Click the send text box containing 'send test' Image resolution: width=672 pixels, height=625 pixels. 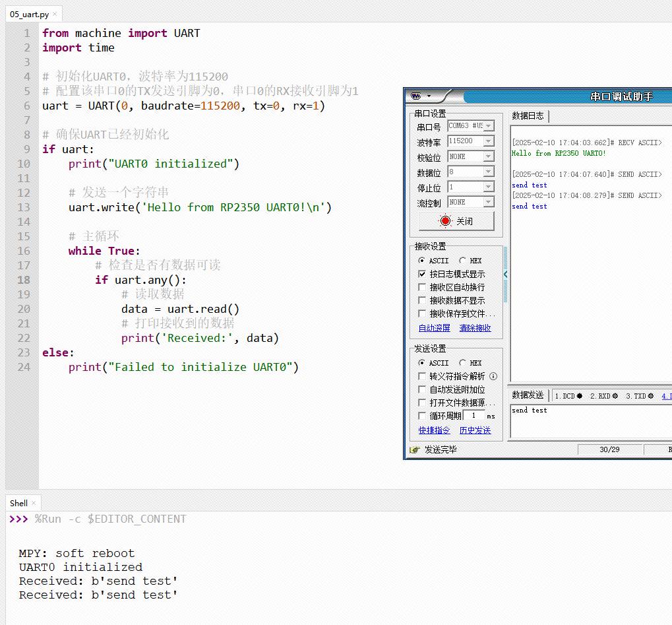tap(592, 421)
